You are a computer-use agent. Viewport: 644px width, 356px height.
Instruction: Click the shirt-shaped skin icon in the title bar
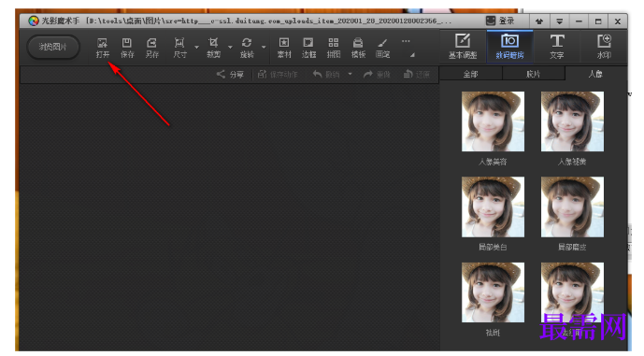pyautogui.click(x=539, y=21)
